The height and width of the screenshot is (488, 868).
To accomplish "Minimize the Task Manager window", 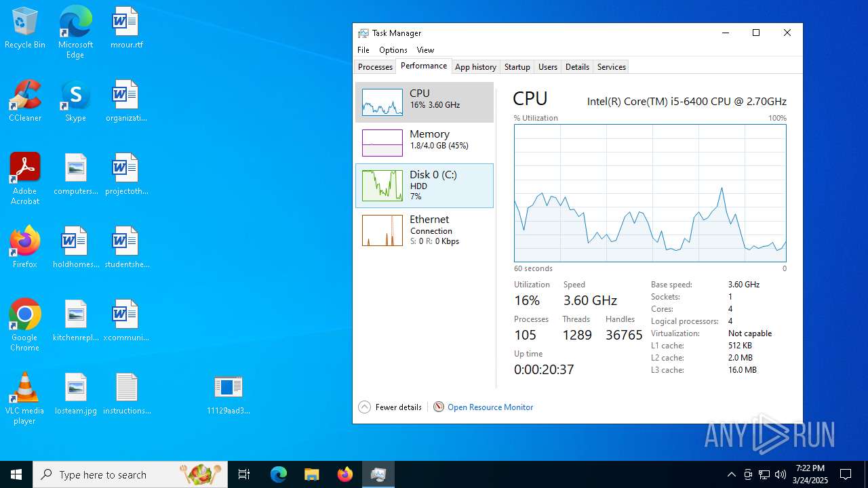I will [725, 33].
